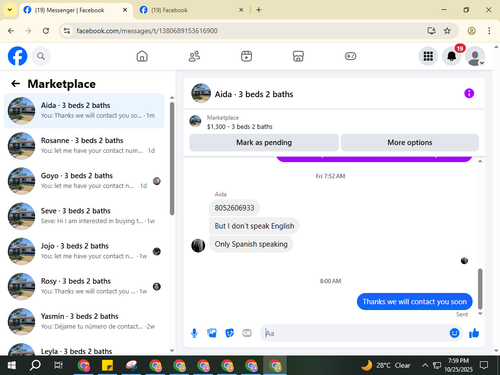Click the address bar URL
The width and height of the screenshot is (500, 375).
(x=147, y=31)
